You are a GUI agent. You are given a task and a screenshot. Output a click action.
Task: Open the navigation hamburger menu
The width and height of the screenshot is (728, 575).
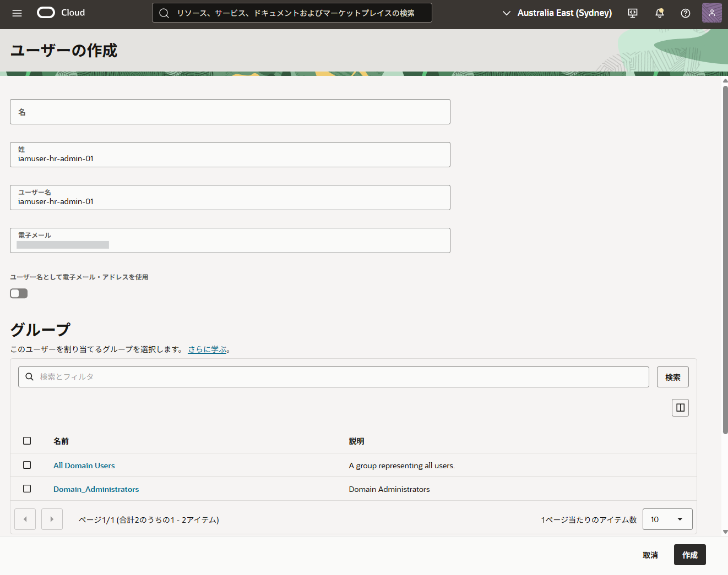(17, 13)
